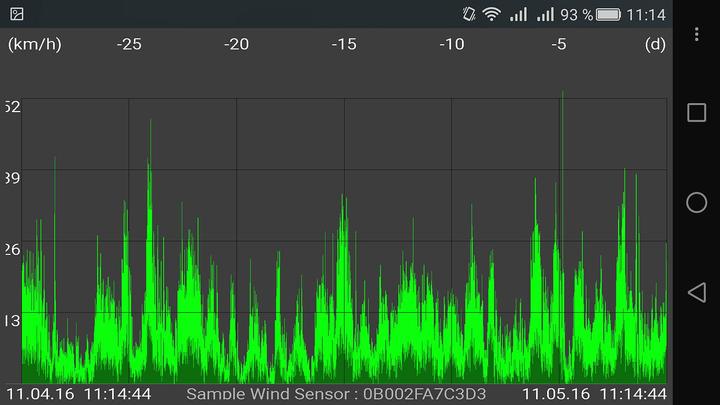Tap the 39 value on the speed axis
The height and width of the screenshot is (405, 720).
pyautogui.click(x=12, y=178)
